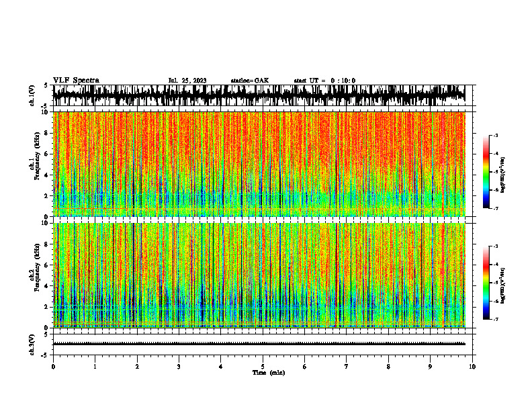Click the "-7" tick on ch.1 colorbar
The width and height of the screenshot is (532, 411).
tap(496, 208)
